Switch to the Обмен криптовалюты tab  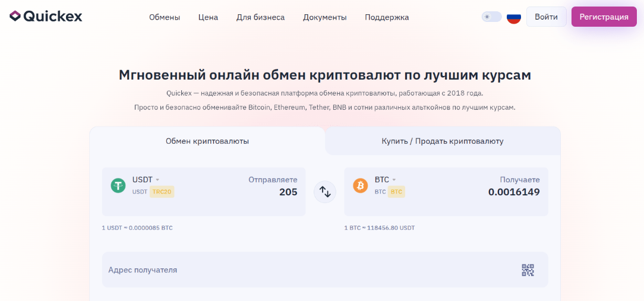pos(207,141)
